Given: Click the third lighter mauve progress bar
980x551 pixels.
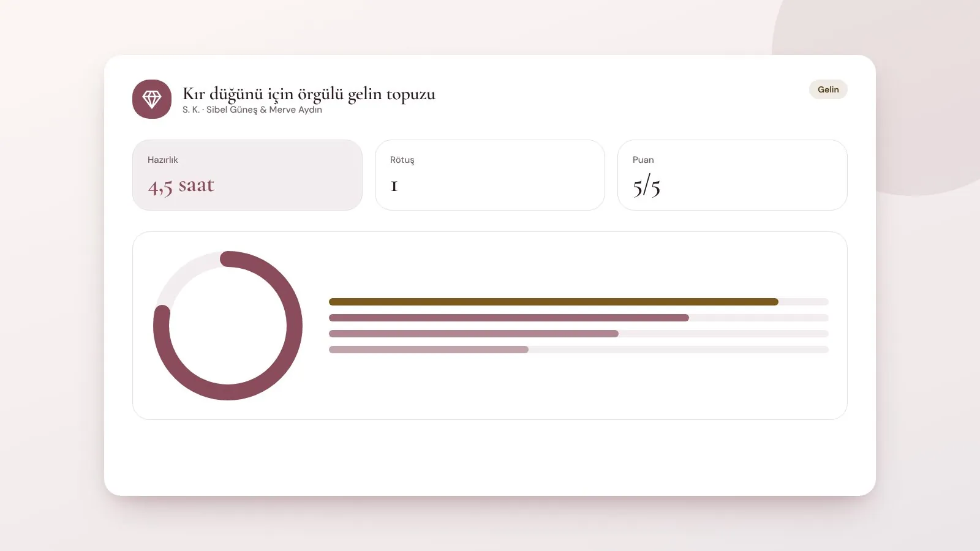Looking at the screenshot, I should (473, 334).
